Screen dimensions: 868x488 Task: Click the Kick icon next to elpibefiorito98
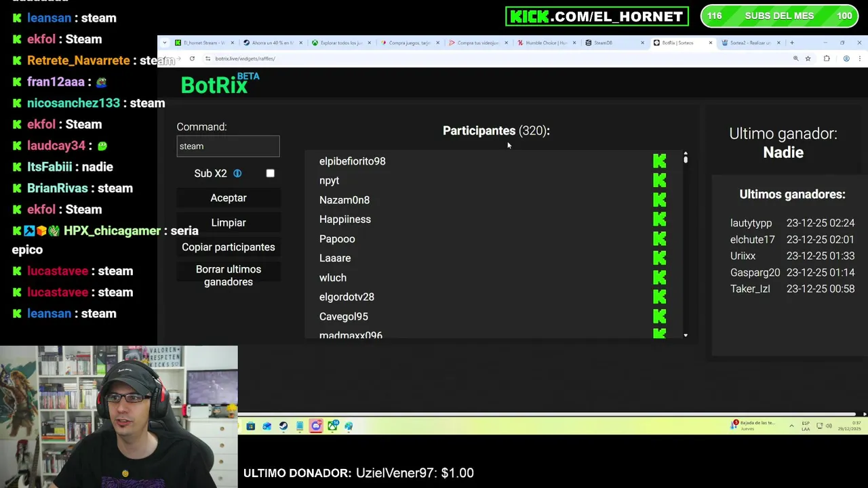click(x=659, y=161)
